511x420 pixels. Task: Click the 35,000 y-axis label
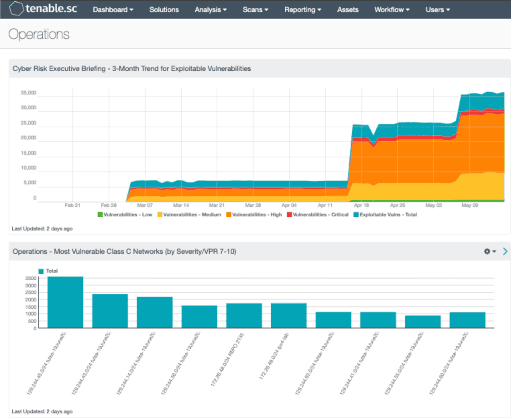tap(29, 93)
